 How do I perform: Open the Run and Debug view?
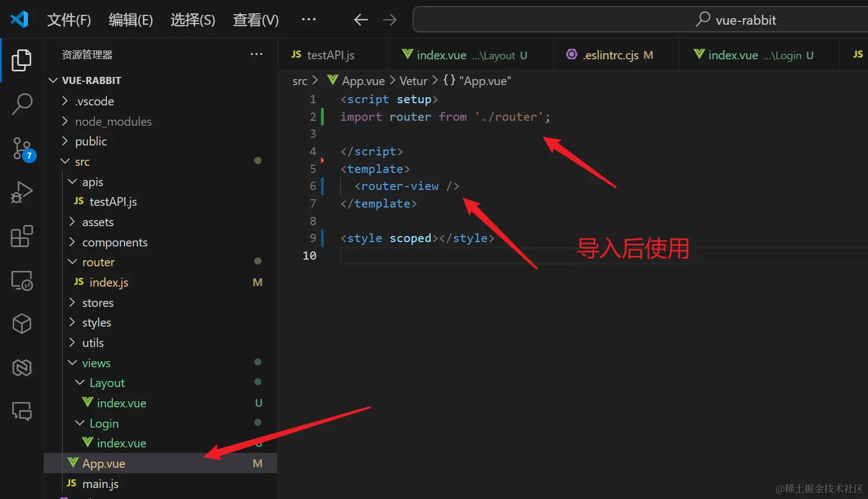pyautogui.click(x=21, y=192)
